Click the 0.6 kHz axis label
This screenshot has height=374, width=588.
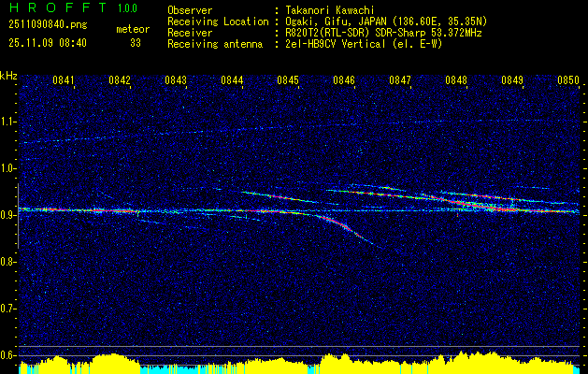(8, 355)
